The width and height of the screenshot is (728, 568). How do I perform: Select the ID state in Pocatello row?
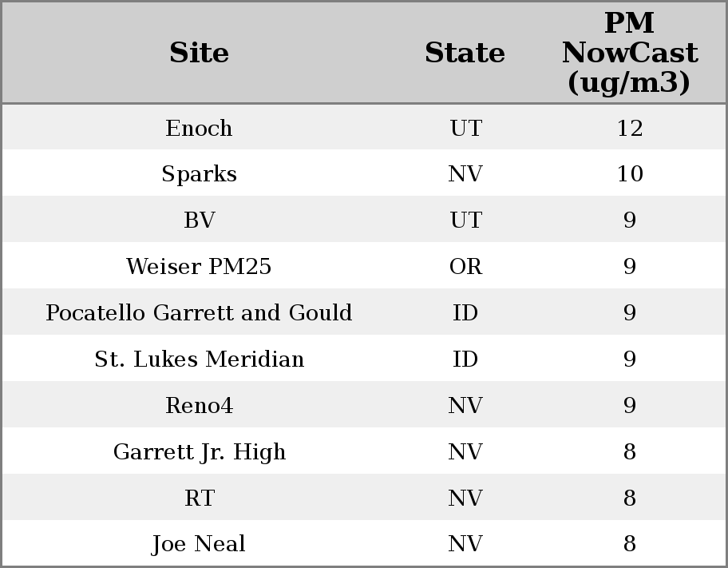(x=465, y=313)
